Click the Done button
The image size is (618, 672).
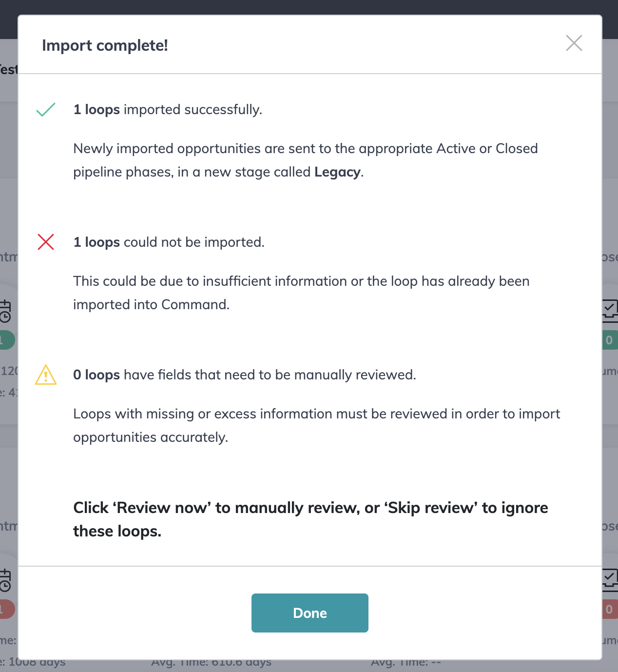[x=309, y=613]
